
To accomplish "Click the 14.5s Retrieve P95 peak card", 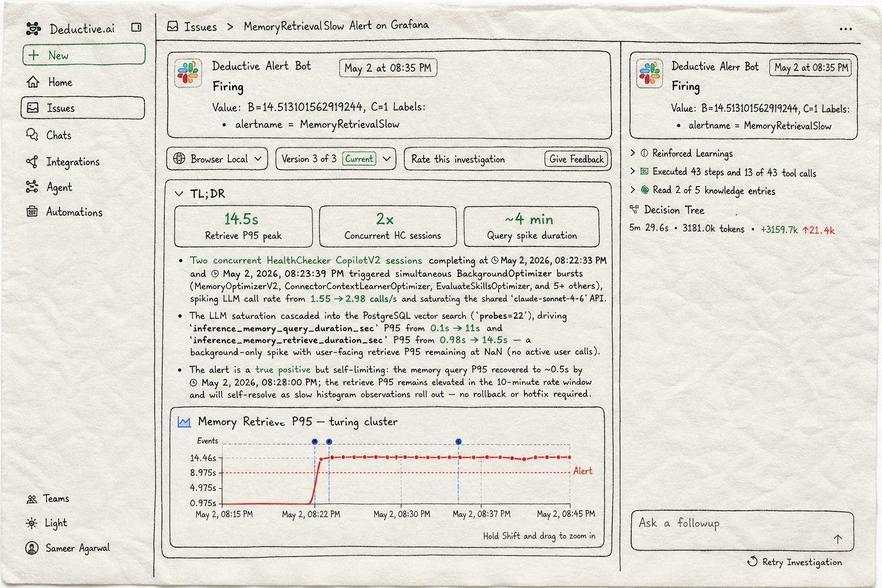I will tap(243, 226).
